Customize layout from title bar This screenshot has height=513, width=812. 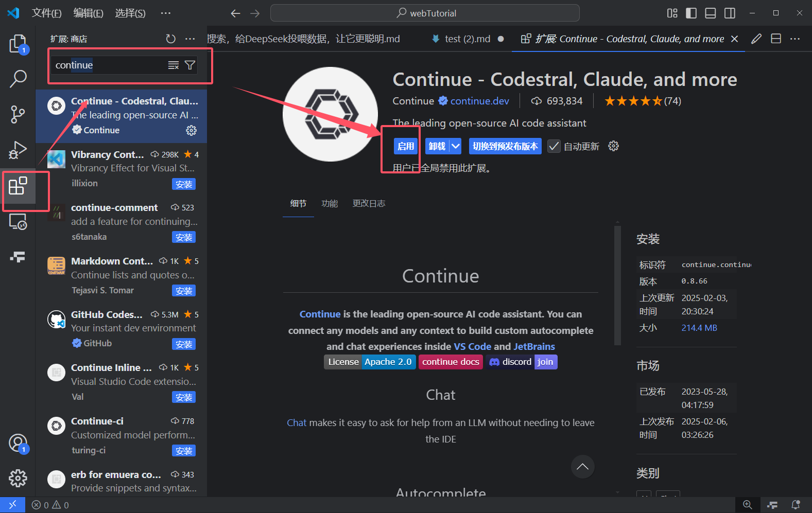[672, 13]
